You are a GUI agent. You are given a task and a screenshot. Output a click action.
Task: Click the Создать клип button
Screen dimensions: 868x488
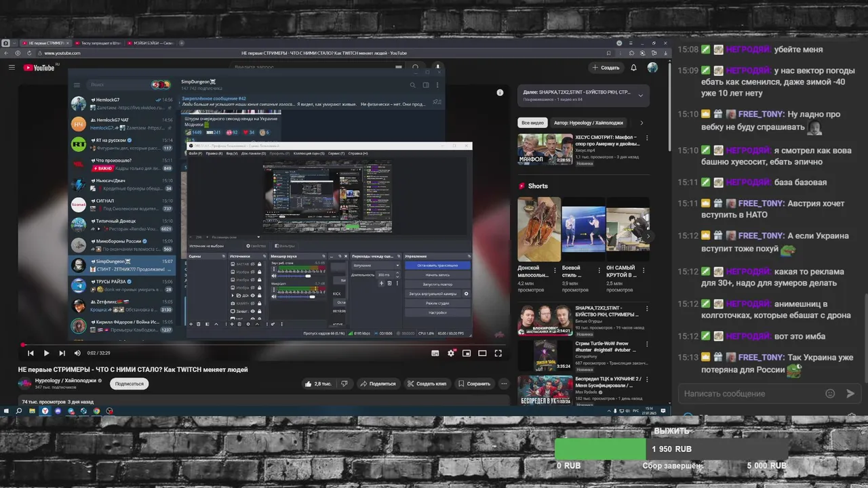tap(428, 384)
